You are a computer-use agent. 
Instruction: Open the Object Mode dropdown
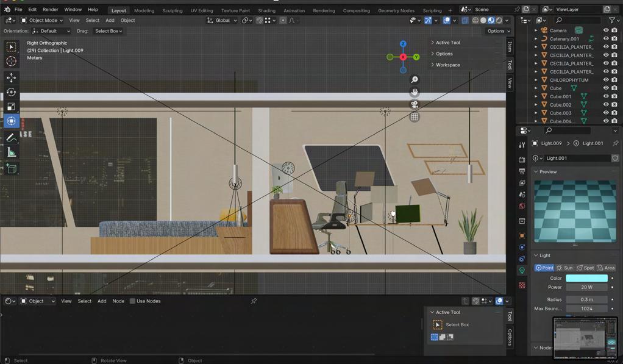42,20
